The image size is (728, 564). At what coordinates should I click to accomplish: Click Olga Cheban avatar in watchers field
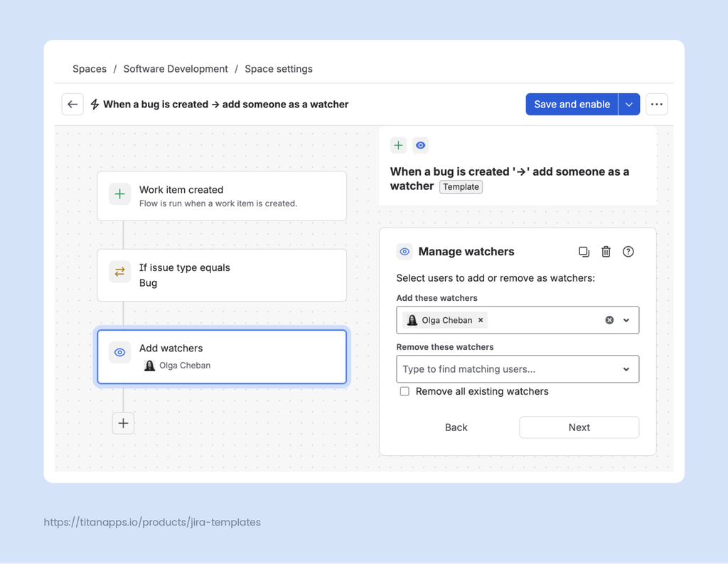(x=412, y=320)
